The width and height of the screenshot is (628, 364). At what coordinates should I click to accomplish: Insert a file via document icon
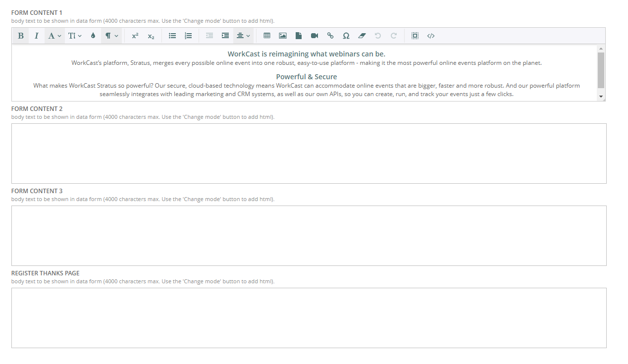(x=299, y=36)
